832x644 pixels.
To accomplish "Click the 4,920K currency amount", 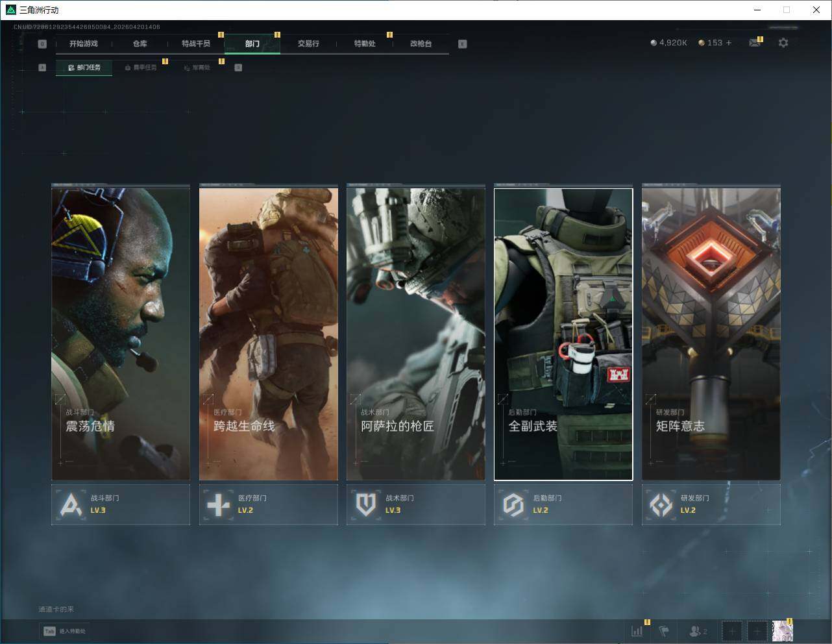I will click(x=673, y=43).
